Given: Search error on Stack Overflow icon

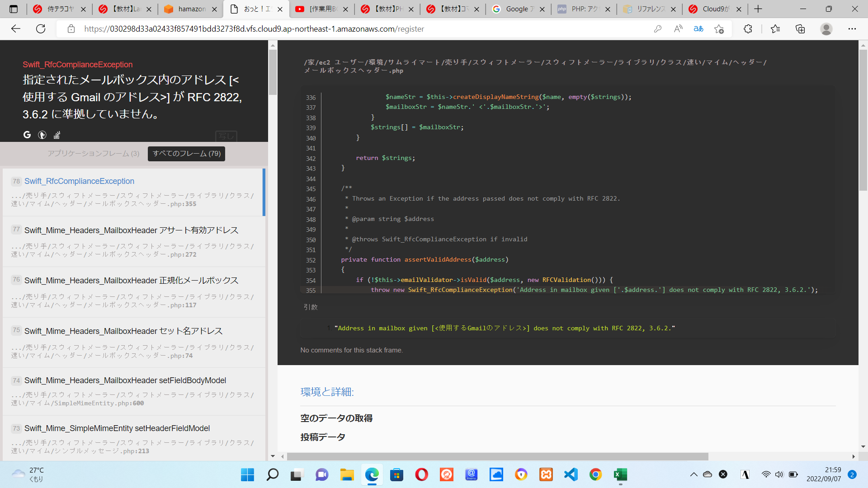Looking at the screenshot, I should pyautogui.click(x=57, y=135).
